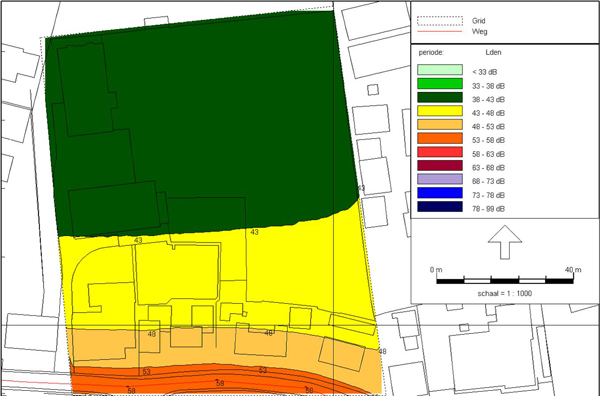Click the schaal = 1 : 1000 text
This screenshot has width=600, height=396.
pyautogui.click(x=504, y=293)
